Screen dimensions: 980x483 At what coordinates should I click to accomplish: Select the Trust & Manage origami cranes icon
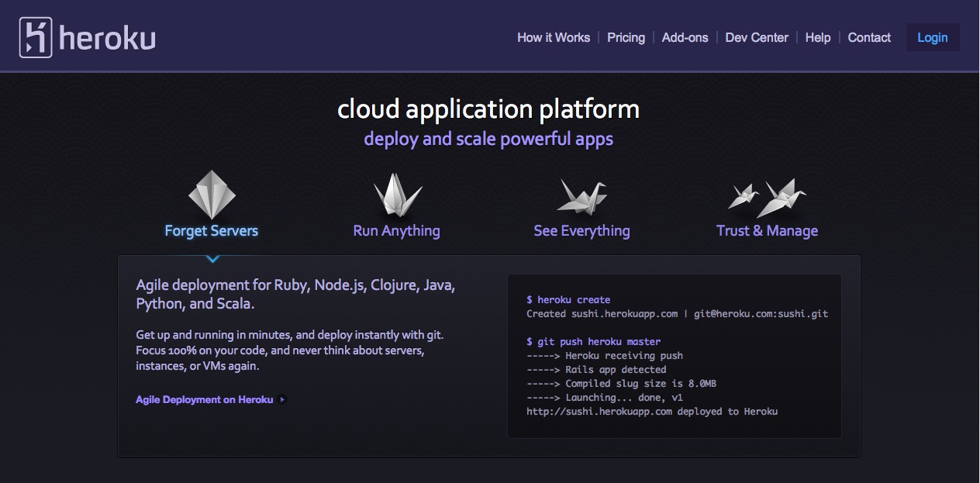coord(767,198)
